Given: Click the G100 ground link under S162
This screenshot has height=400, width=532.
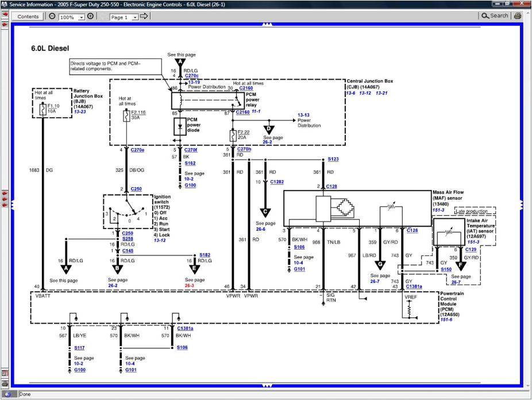Looking at the screenshot, I should click(190, 185).
